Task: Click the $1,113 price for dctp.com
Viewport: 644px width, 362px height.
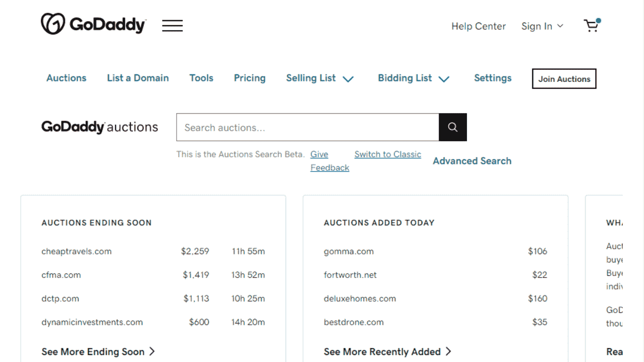Action: coord(196,299)
